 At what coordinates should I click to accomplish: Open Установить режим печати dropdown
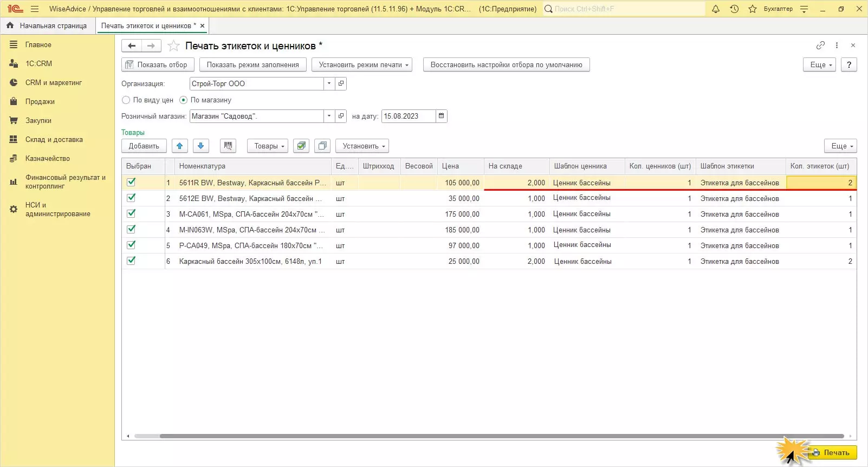point(362,64)
